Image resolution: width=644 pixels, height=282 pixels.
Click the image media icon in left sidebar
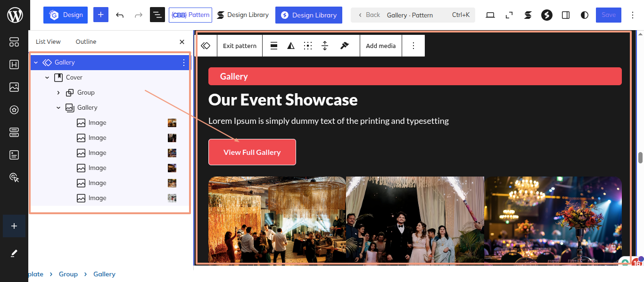pos(14,87)
